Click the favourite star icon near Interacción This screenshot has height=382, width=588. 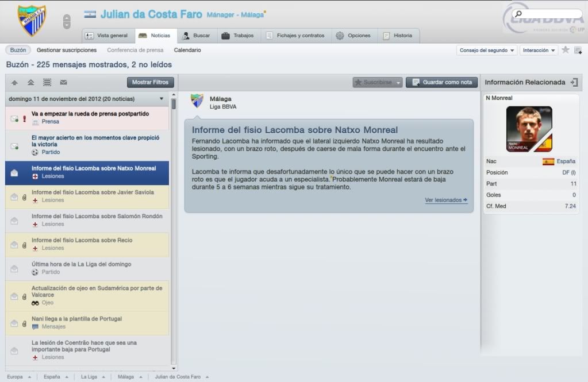[566, 50]
